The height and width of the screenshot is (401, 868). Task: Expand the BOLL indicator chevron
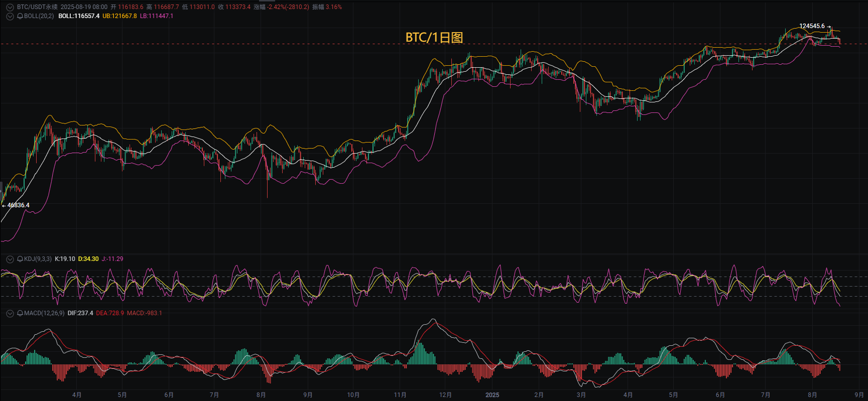tap(10, 16)
